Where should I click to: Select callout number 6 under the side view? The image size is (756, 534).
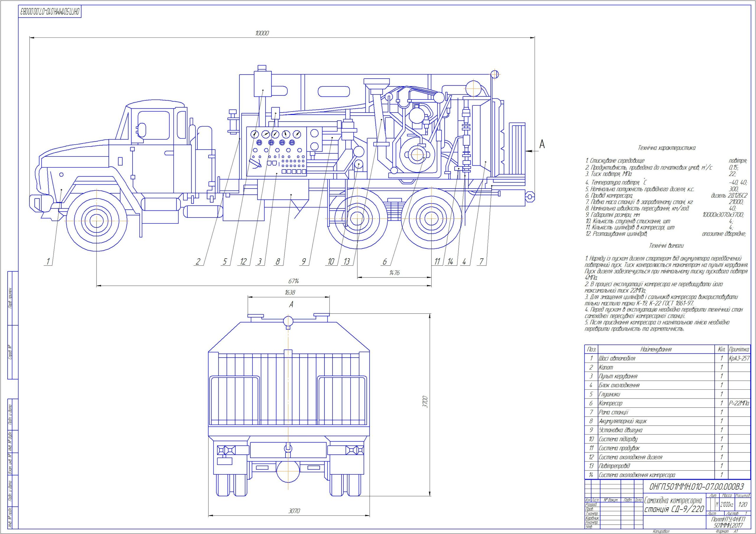[x=384, y=262]
